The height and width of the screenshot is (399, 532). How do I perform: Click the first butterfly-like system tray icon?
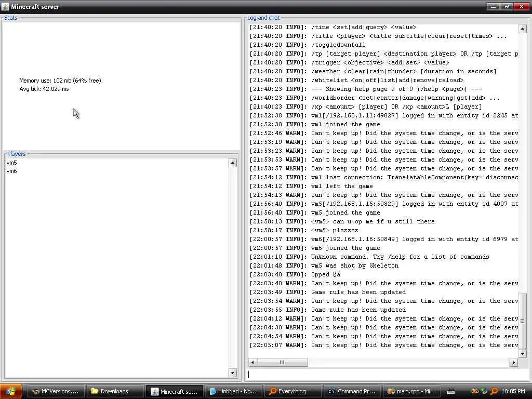tap(475, 391)
